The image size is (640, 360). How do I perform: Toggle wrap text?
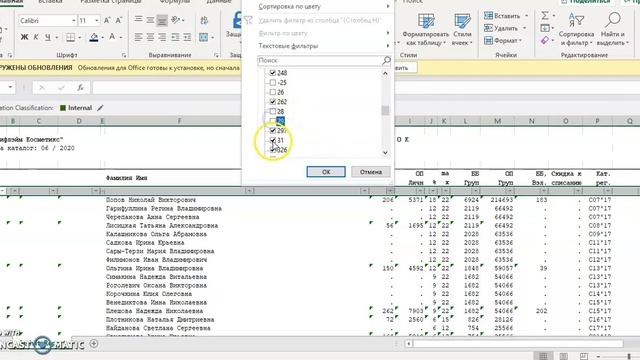click(x=204, y=20)
